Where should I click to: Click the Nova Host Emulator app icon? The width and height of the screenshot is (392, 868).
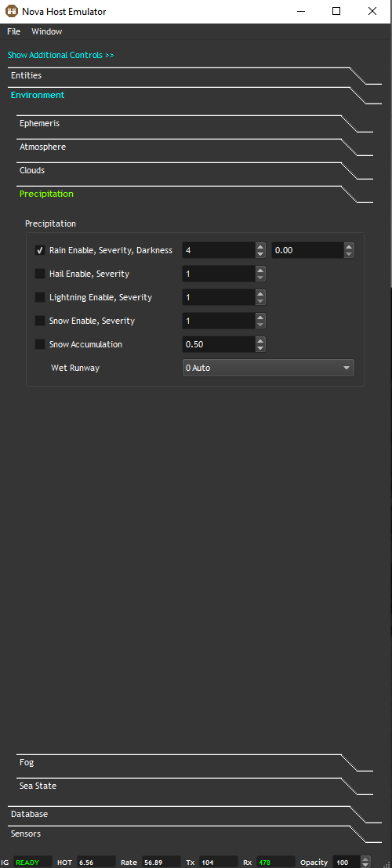[12, 11]
